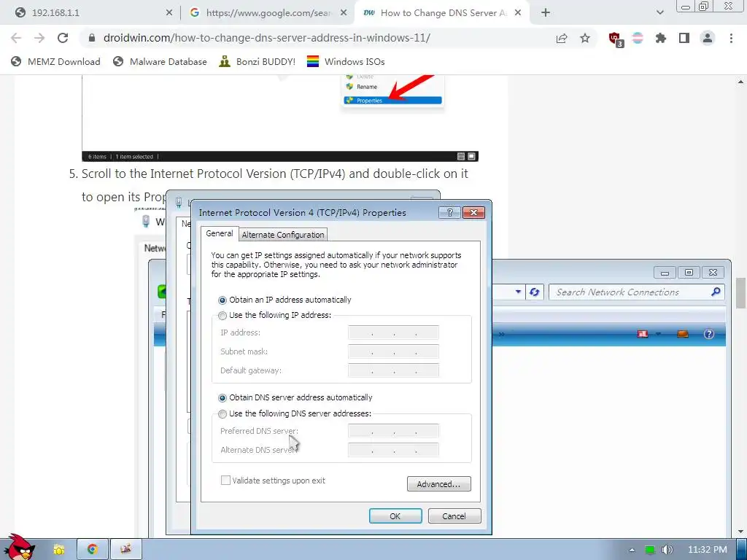Open Angry Birds start button
The height and width of the screenshot is (560, 747).
(18, 548)
